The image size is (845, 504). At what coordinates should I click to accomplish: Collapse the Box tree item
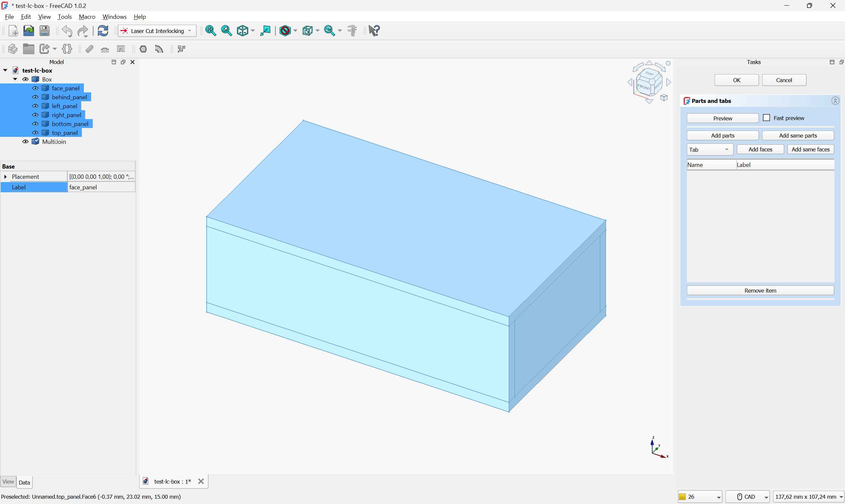point(15,79)
